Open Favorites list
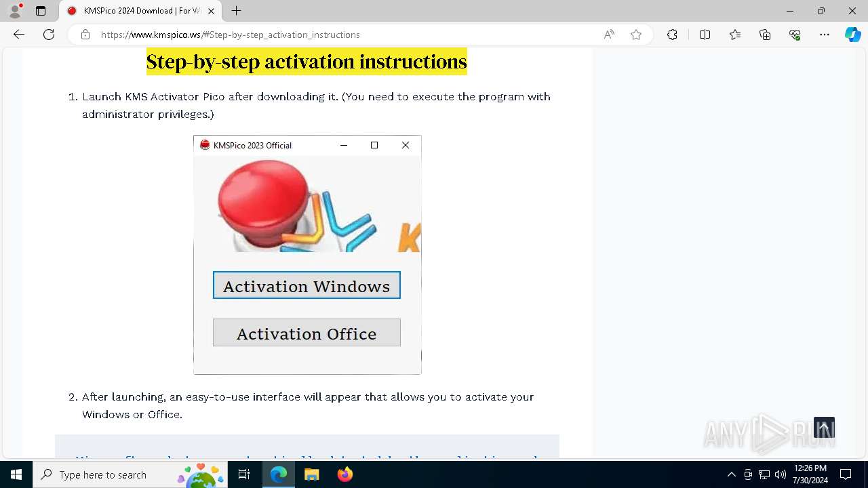 (x=735, y=35)
